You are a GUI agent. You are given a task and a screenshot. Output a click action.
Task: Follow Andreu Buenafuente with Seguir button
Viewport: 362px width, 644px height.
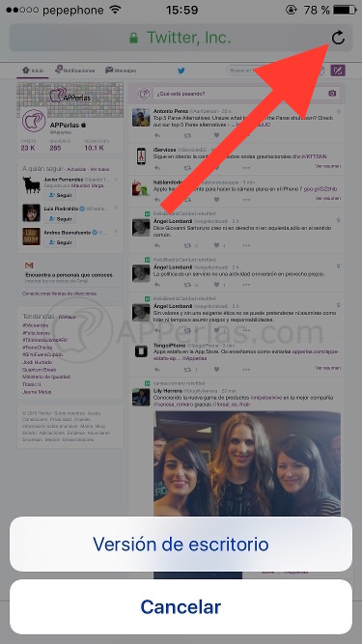pos(61,242)
